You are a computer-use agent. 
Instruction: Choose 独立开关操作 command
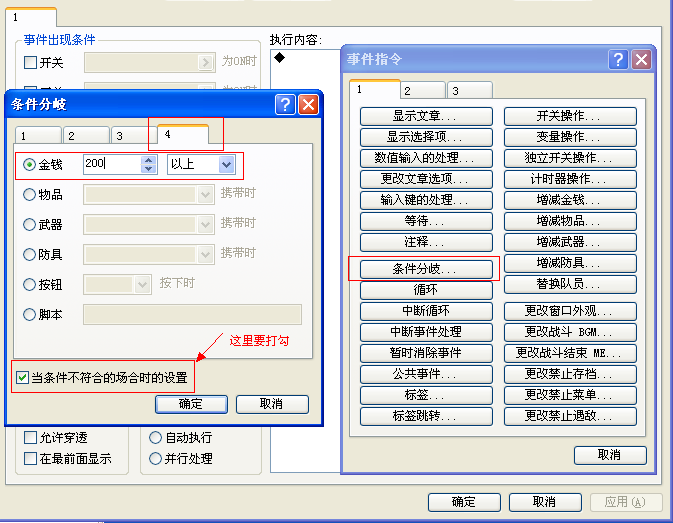point(570,158)
